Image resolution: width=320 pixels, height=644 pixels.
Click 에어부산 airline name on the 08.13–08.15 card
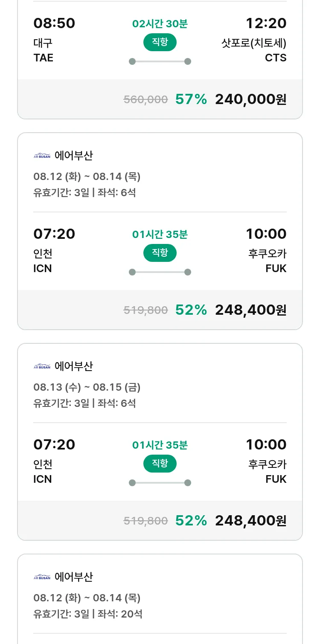(x=74, y=366)
